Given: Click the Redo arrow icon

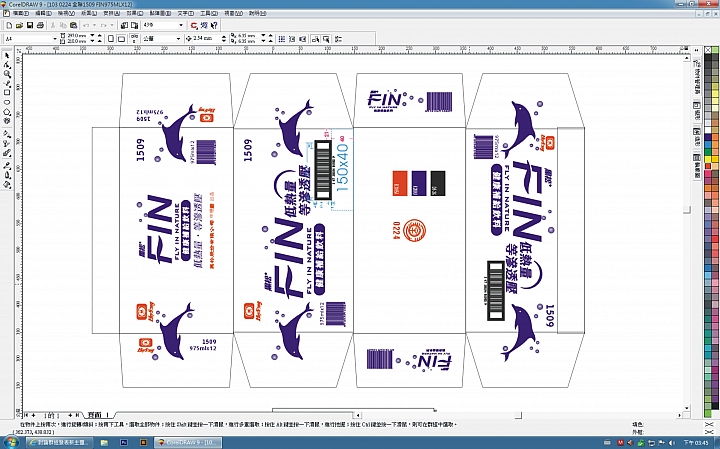Looking at the screenshot, I should (x=104, y=25).
